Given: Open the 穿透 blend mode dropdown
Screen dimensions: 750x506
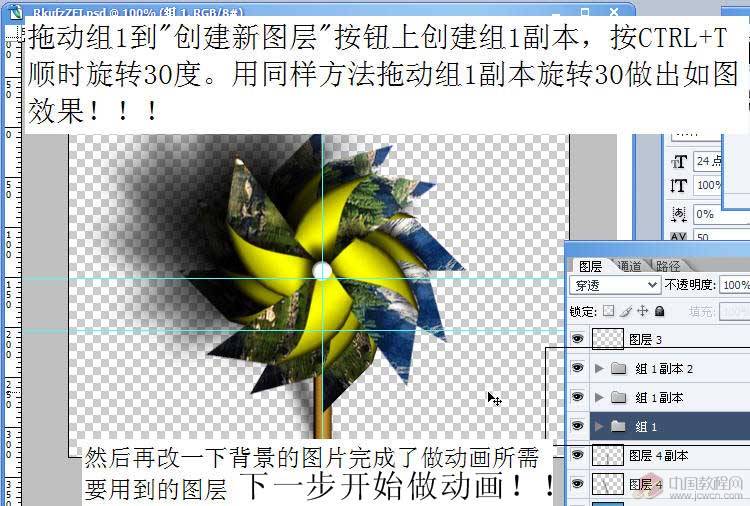Looking at the screenshot, I should (x=615, y=286).
